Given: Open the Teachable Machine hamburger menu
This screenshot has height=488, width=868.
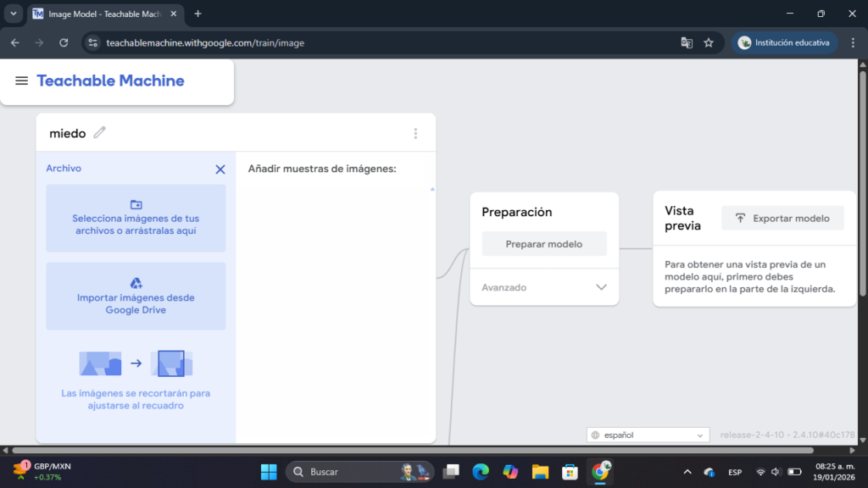Looking at the screenshot, I should 22,81.
